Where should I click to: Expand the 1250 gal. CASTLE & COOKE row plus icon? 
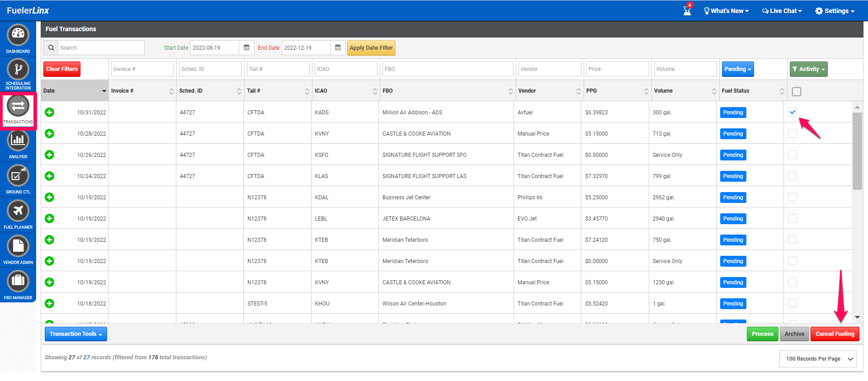click(49, 282)
